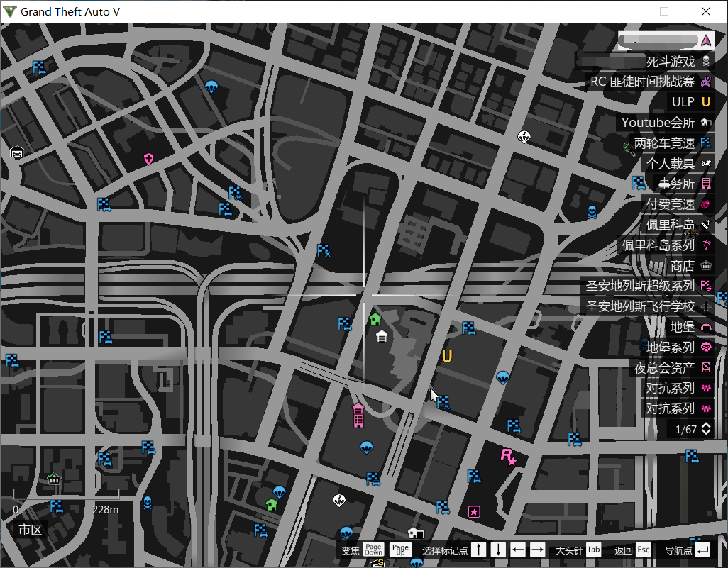Select the 商店 legend entry
The image size is (728, 568).
(x=690, y=265)
